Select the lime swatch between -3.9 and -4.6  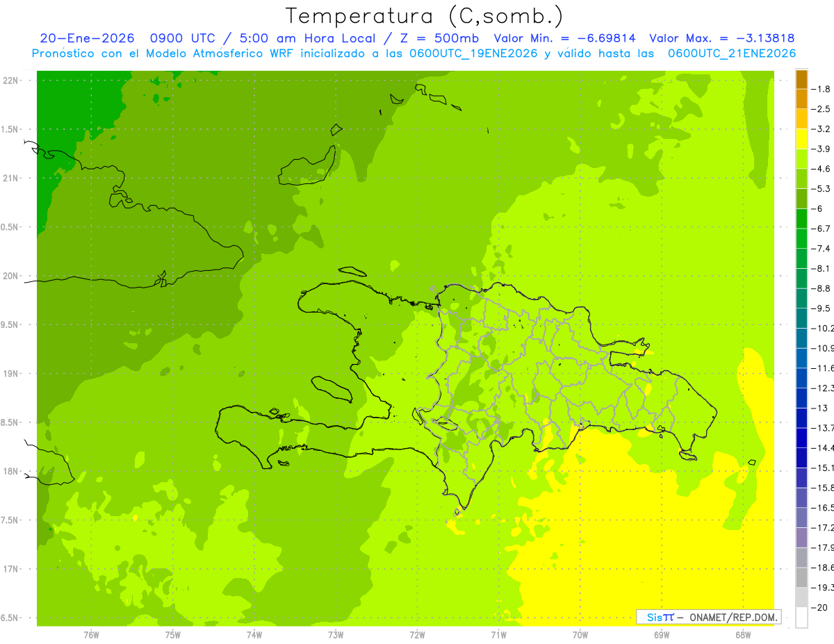[801, 159]
